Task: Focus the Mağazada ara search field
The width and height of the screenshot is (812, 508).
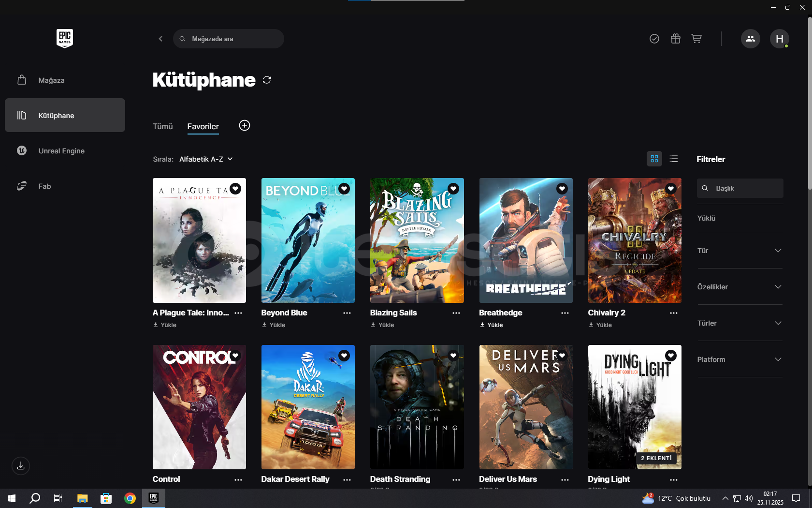Action: click(x=229, y=39)
